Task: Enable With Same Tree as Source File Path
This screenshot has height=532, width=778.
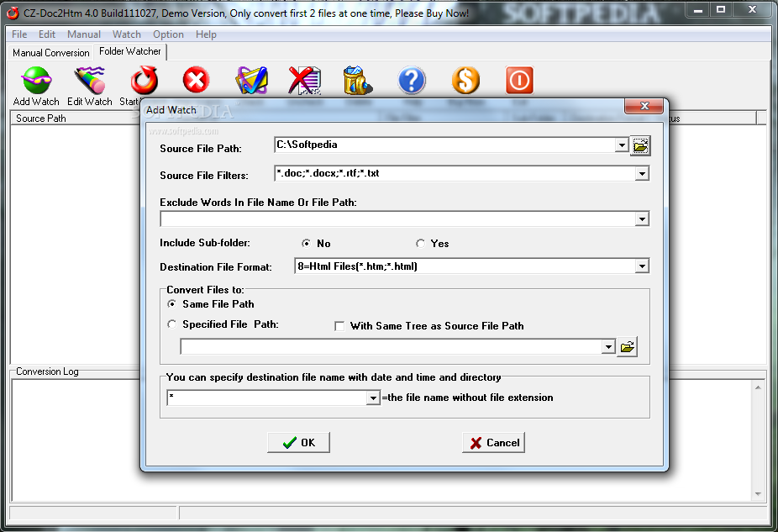Action: (339, 326)
